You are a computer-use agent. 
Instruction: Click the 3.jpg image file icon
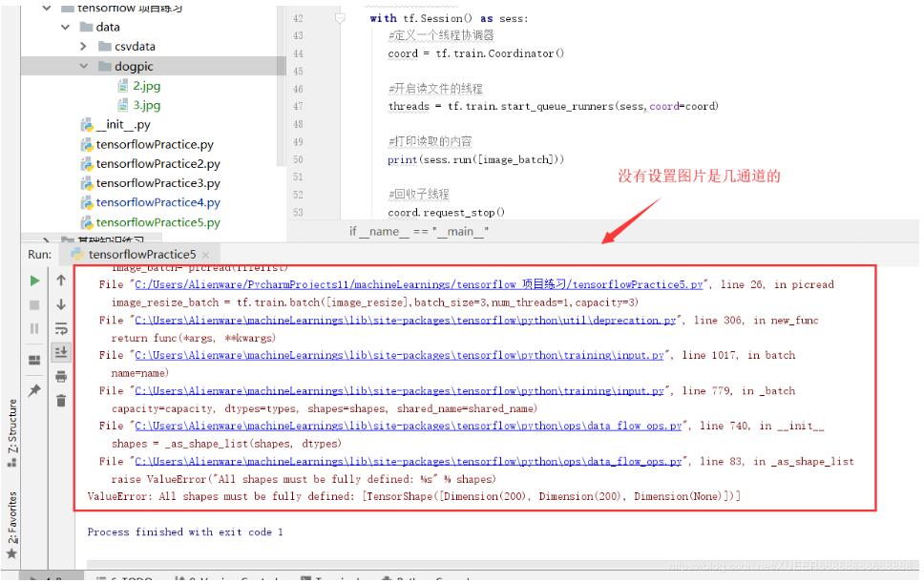(122, 105)
